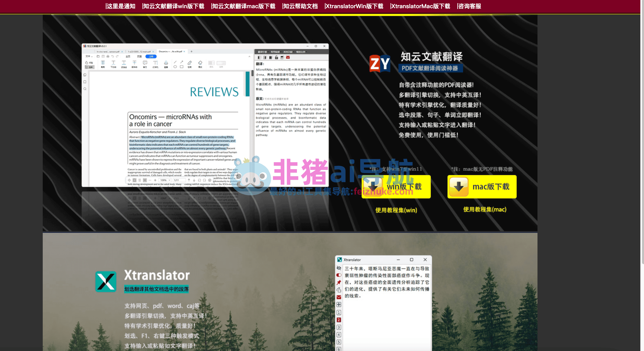Screen dimensions: 644x351
Task: Click the ZY 知云文献翻译 logo
Action: point(379,63)
